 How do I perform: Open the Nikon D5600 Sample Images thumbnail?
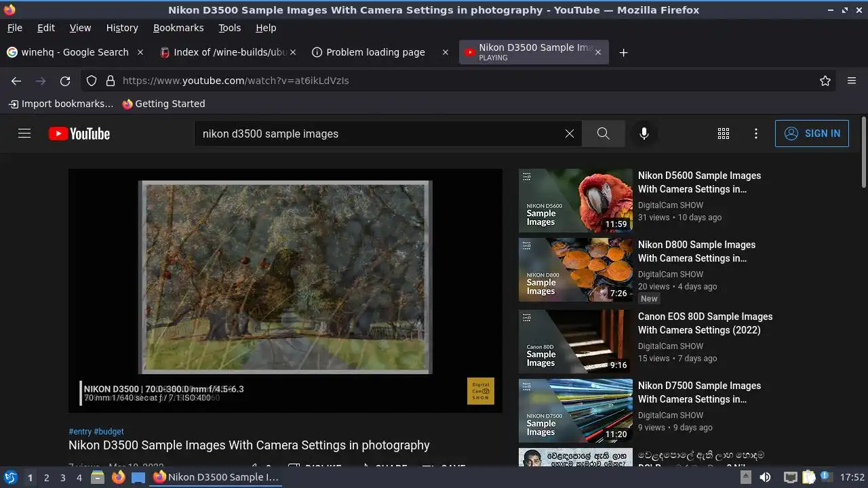pyautogui.click(x=576, y=201)
